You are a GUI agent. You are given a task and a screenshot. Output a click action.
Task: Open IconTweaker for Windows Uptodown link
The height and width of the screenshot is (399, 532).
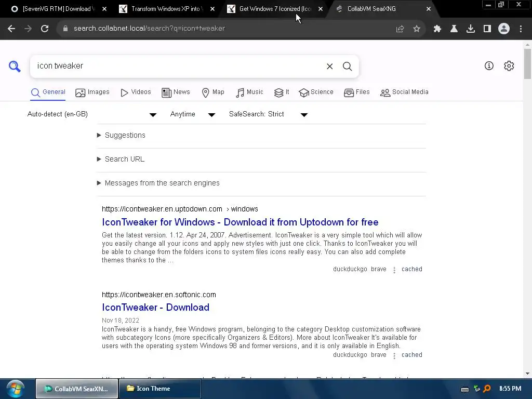[240, 222]
